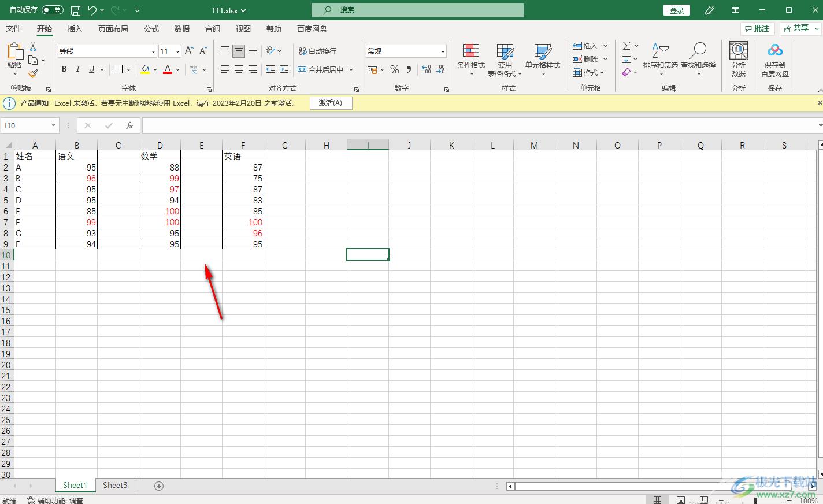
Task: Open Sort and Filter (排序和筛选)
Action: 660,60
